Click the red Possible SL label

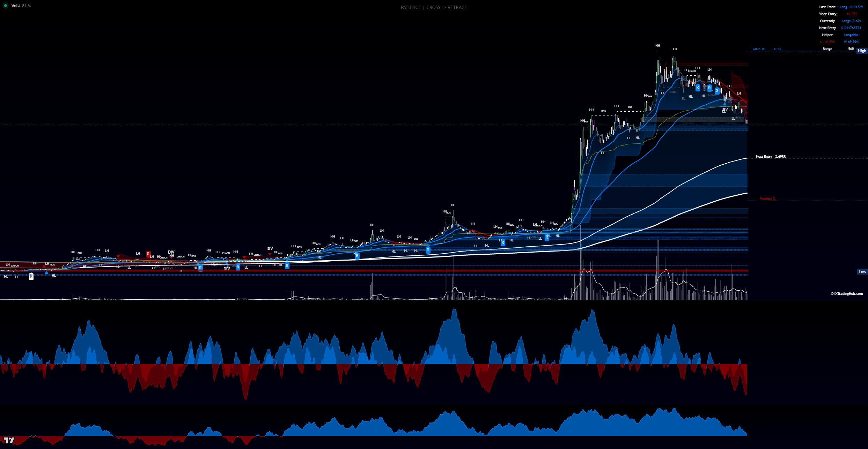768,199
